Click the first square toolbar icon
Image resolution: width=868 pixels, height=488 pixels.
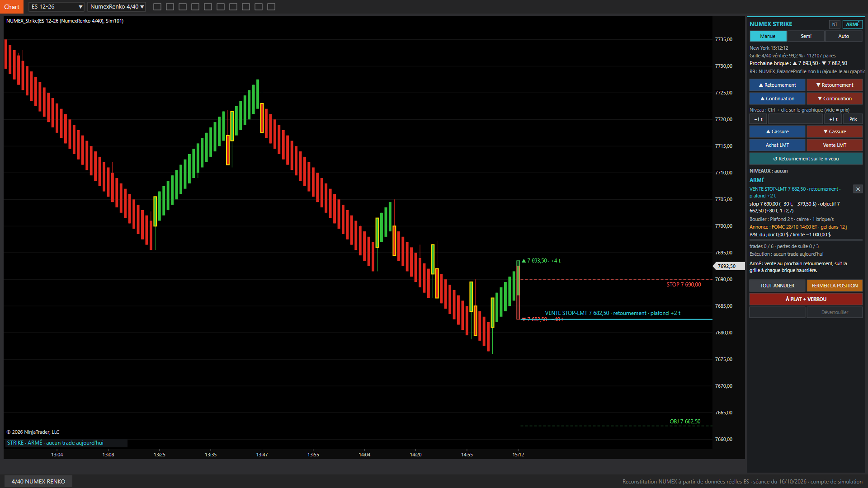point(157,7)
